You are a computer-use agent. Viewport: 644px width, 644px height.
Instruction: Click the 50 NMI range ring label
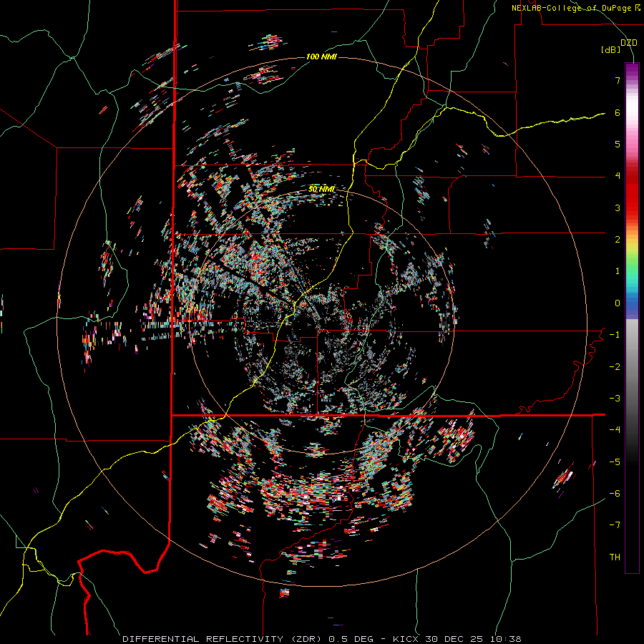click(x=321, y=190)
